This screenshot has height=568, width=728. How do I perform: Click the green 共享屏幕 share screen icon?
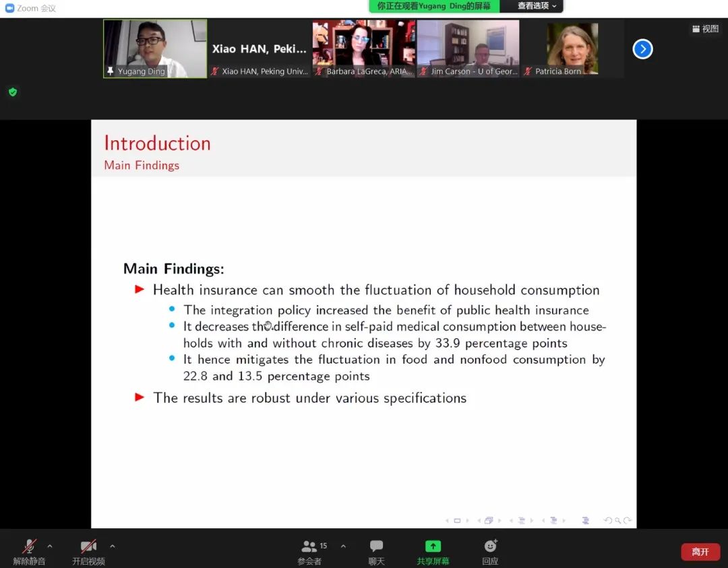433,546
